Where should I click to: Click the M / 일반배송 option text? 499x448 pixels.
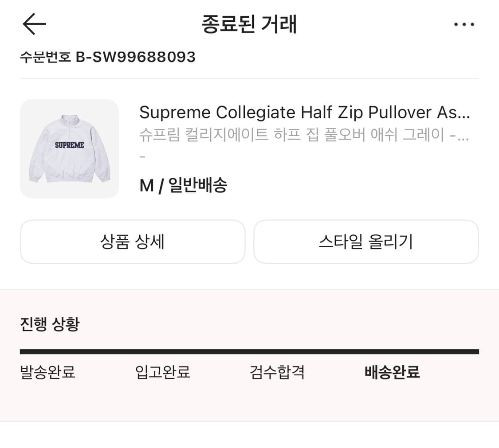point(183,185)
